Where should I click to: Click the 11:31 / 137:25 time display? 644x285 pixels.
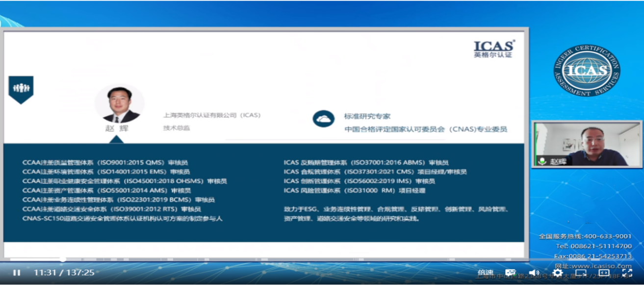pos(64,273)
